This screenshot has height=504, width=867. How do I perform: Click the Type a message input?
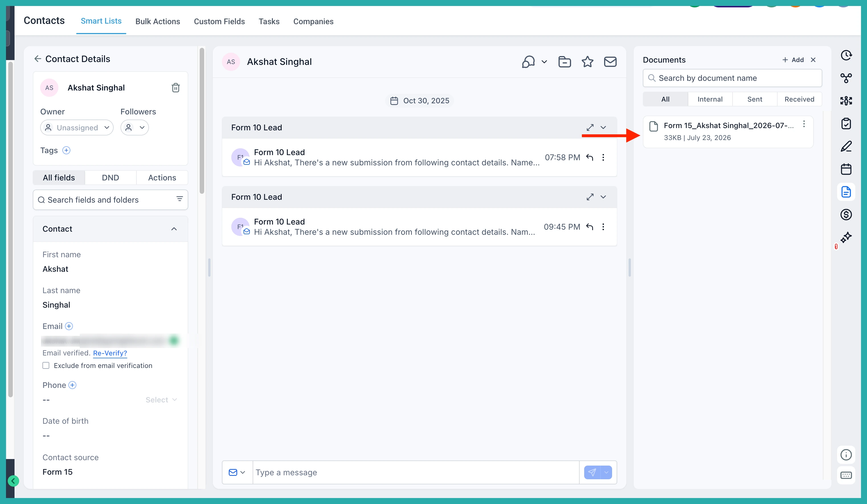[x=416, y=472]
